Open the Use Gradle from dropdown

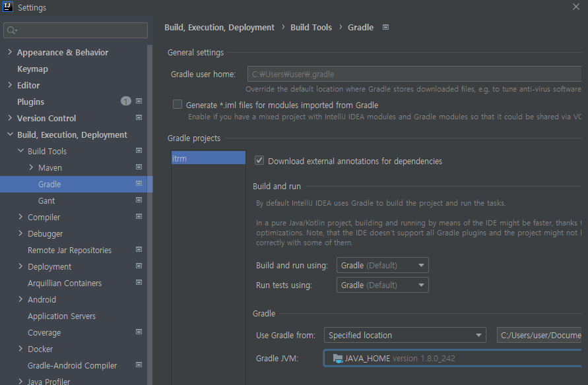point(405,335)
